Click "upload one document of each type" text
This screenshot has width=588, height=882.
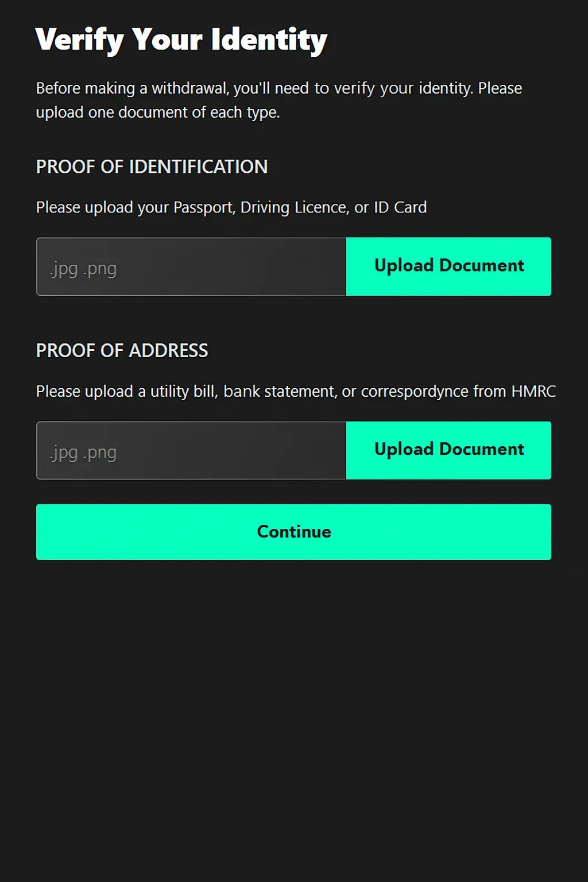(x=158, y=113)
